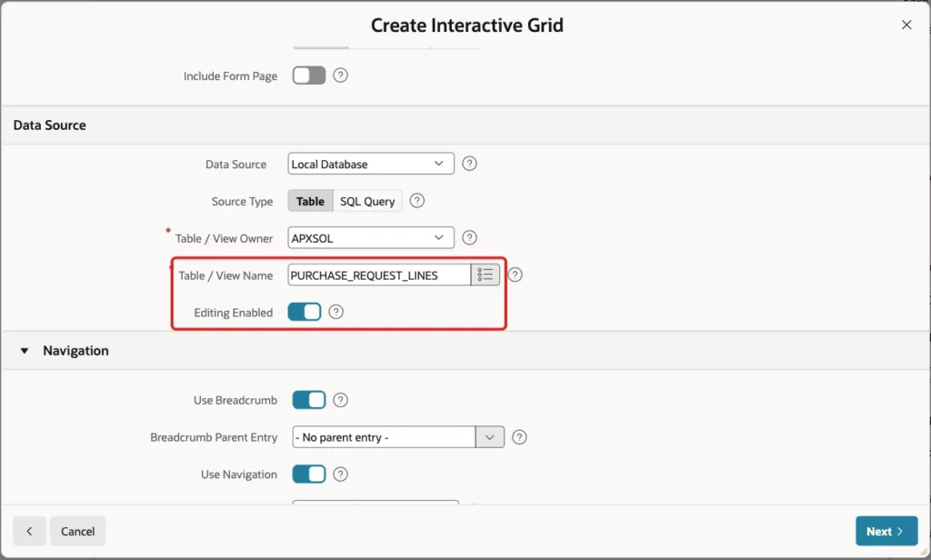Viewport: 931px width, 560px height.
Task: Open help for Source Type
Action: pyautogui.click(x=416, y=201)
